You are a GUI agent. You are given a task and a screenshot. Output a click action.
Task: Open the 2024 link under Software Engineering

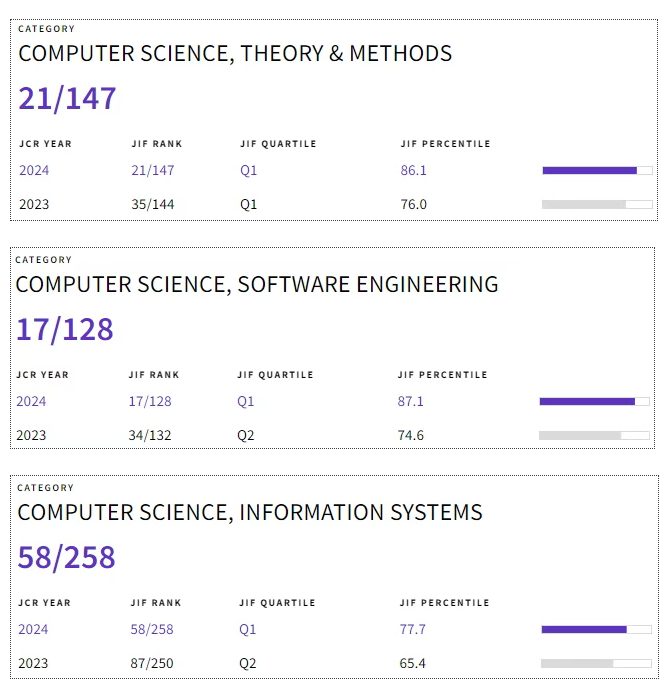[x=31, y=401]
